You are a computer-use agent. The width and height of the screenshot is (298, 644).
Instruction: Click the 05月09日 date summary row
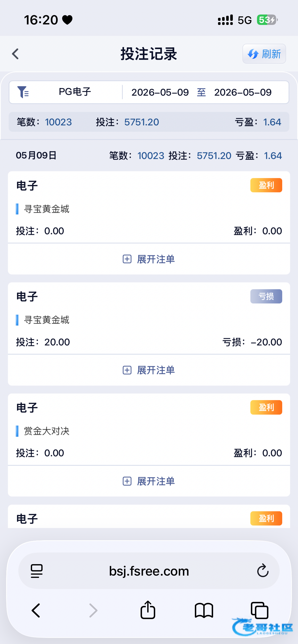149,155
